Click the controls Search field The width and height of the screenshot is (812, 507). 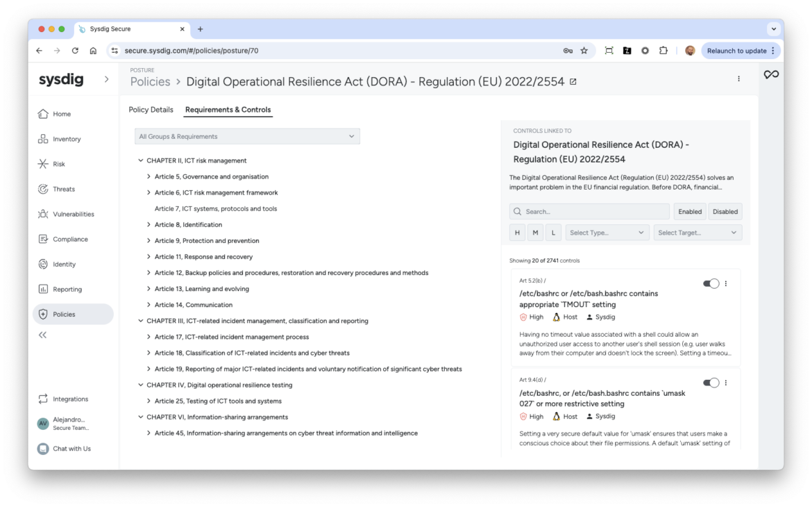tap(589, 212)
